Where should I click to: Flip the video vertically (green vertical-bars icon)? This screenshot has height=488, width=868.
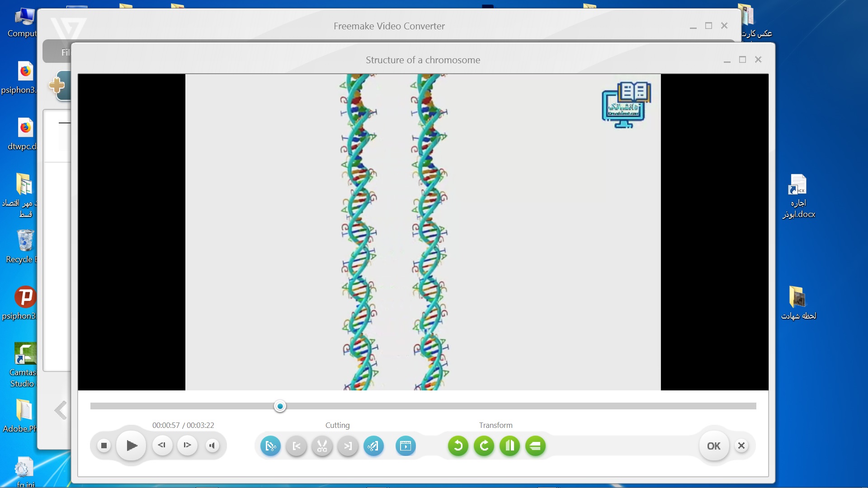(510, 446)
